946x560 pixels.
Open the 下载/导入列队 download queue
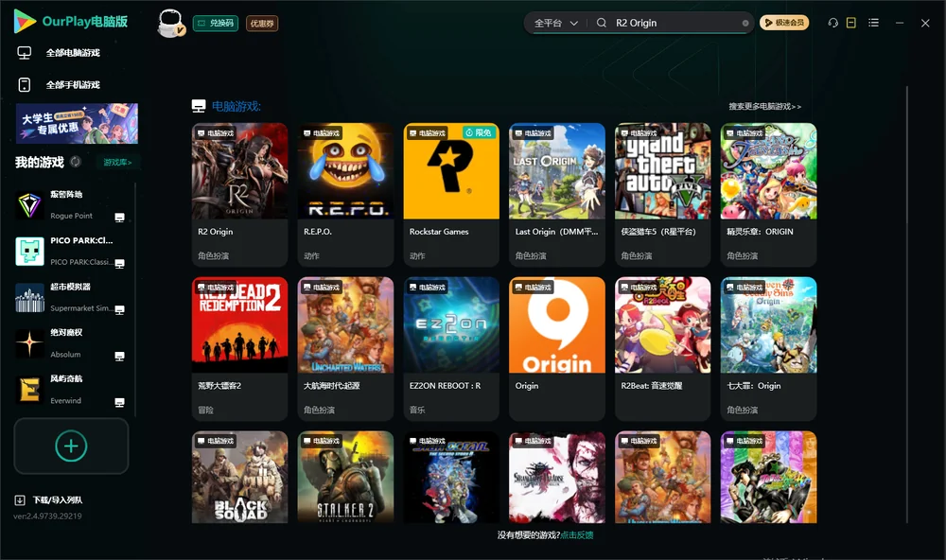pyautogui.click(x=49, y=500)
